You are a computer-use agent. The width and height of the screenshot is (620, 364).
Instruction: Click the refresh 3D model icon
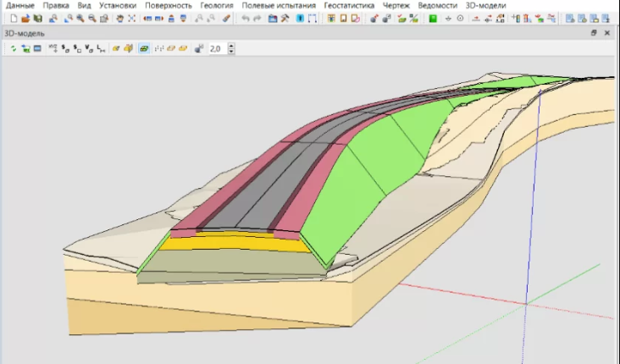(14, 49)
